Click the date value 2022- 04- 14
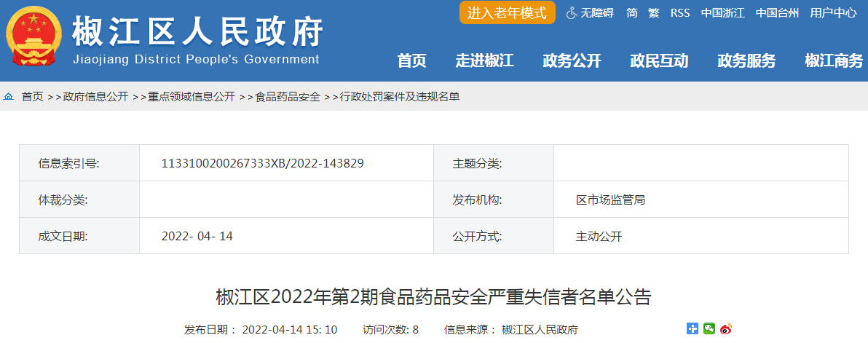 [x=197, y=236]
